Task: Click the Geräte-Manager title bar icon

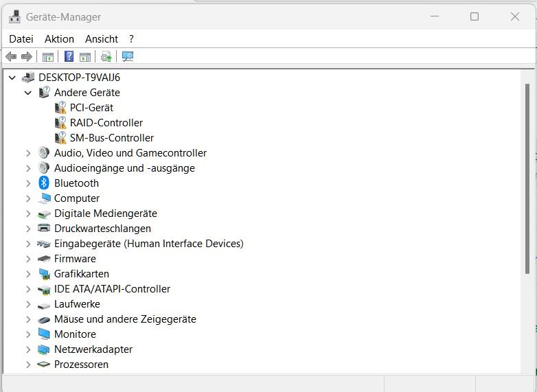Action: tap(14, 16)
